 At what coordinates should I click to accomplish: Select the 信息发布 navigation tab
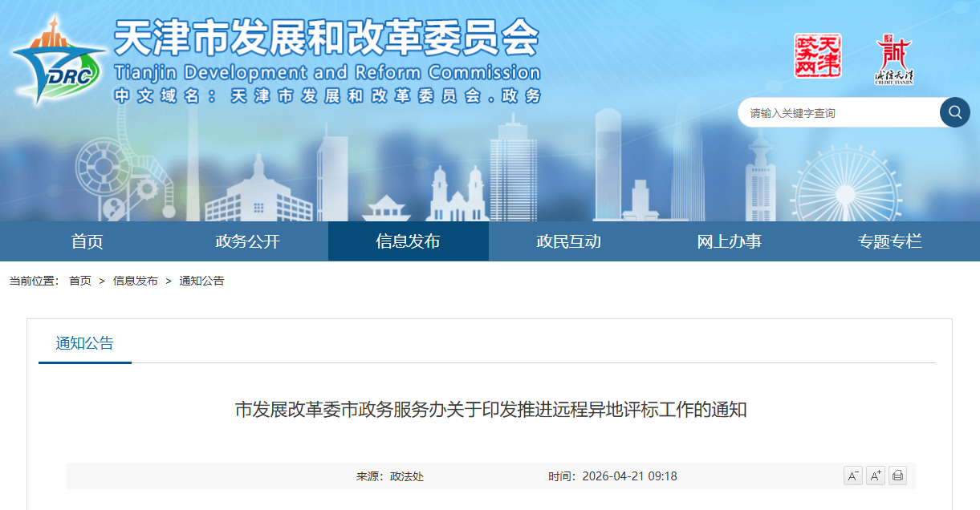(x=408, y=241)
